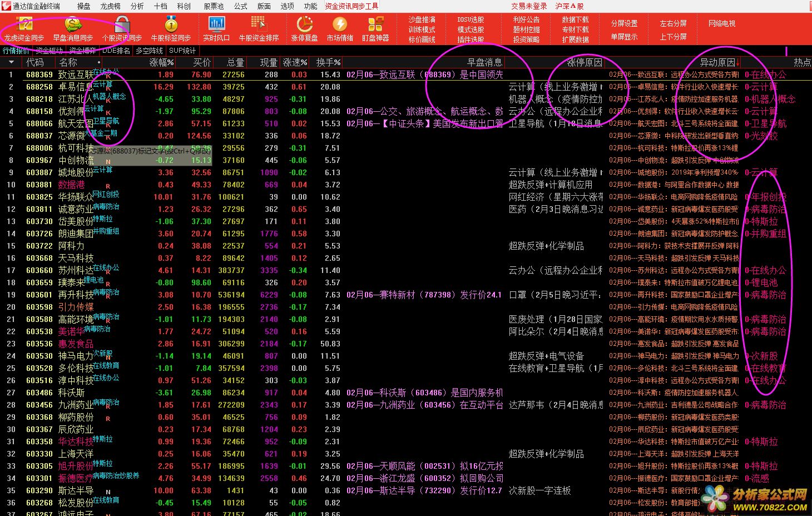Click the 异动原因 column header
812x516 pixels.
click(717, 62)
